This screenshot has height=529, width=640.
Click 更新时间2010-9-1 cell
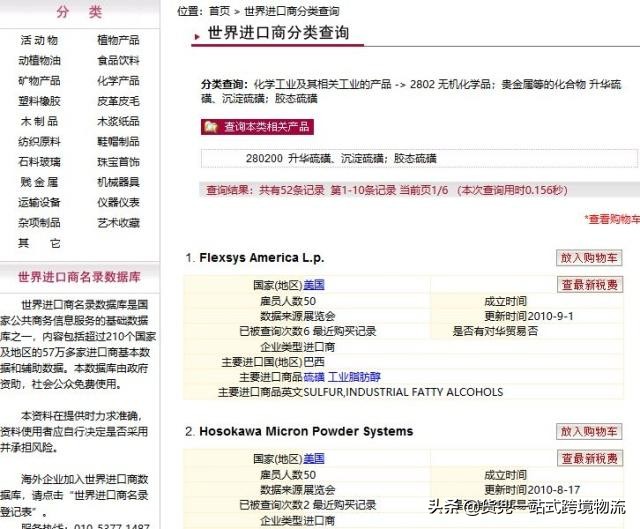[x=529, y=316]
